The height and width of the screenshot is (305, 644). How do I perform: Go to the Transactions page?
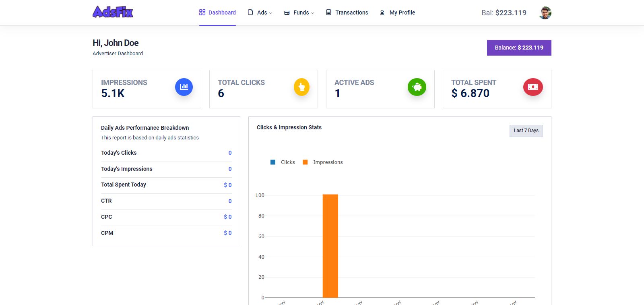[x=351, y=12]
